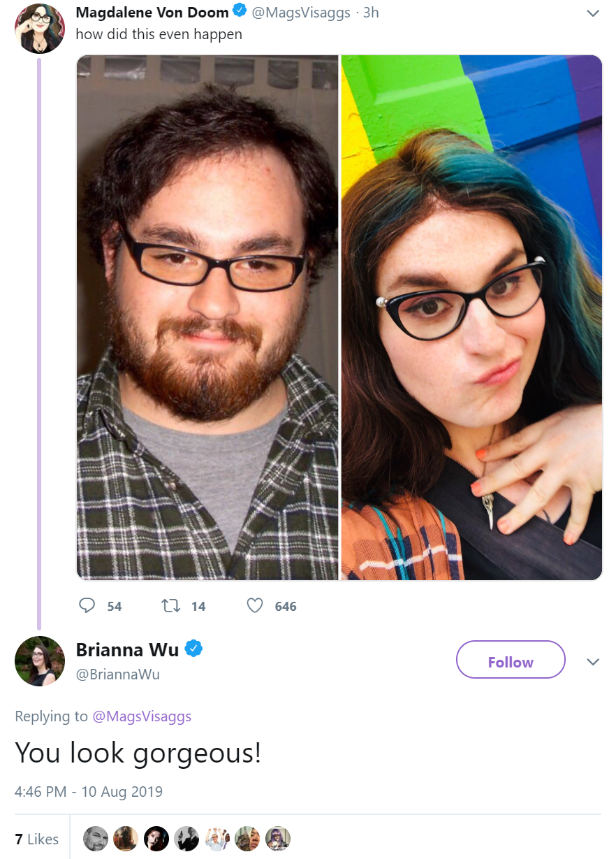Viewport: 616px width, 859px height.
Task: Open the 4:46 PM - 10 Aug 2019 timestamp
Action: coord(89,792)
